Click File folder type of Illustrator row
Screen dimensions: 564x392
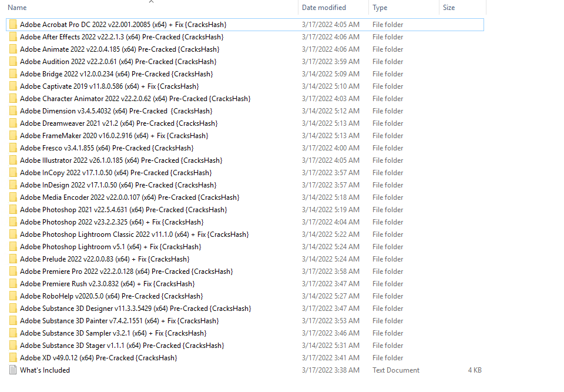[388, 160]
